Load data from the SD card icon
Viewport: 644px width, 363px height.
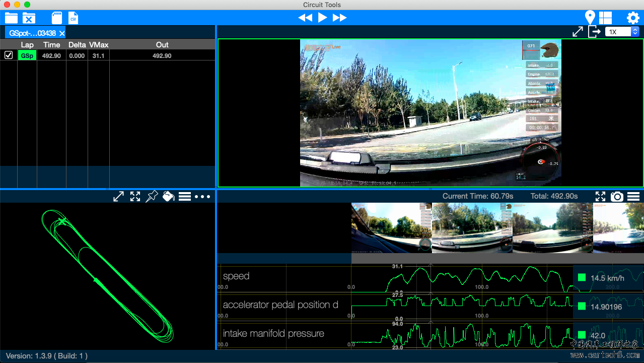tap(56, 18)
